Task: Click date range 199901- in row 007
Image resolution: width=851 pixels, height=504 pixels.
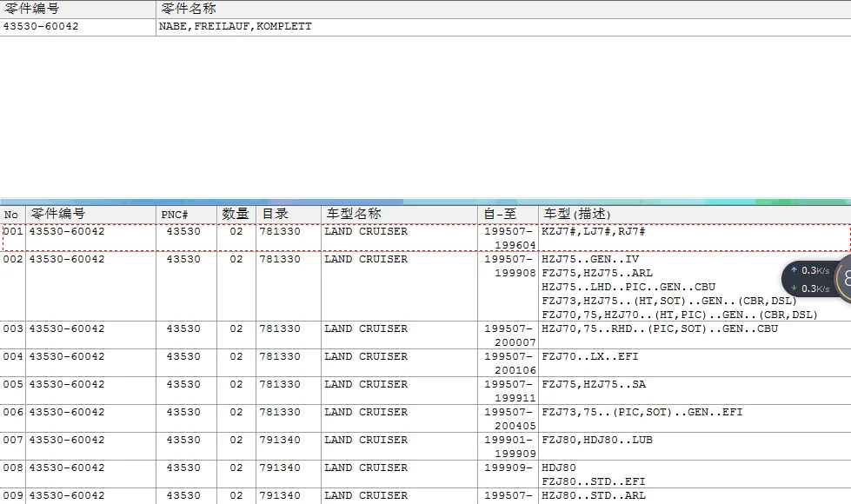Action: coord(509,440)
